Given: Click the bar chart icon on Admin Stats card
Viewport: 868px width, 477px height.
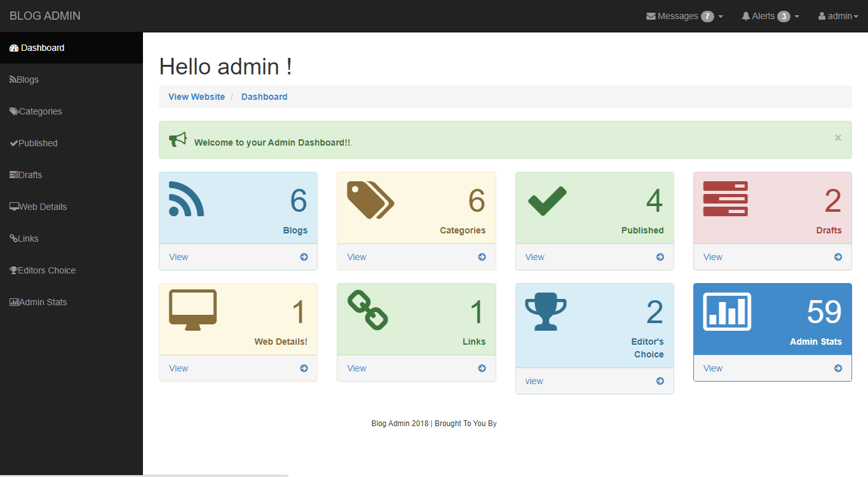Looking at the screenshot, I should [x=726, y=311].
